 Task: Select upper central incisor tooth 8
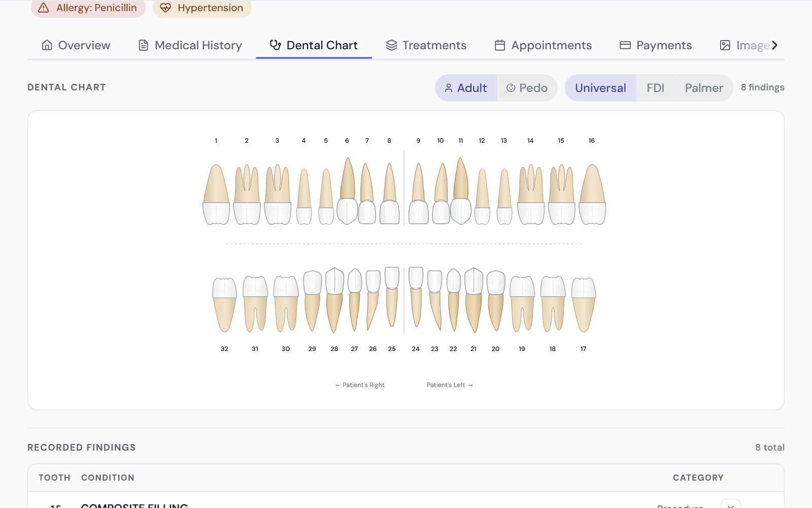pyautogui.click(x=390, y=193)
